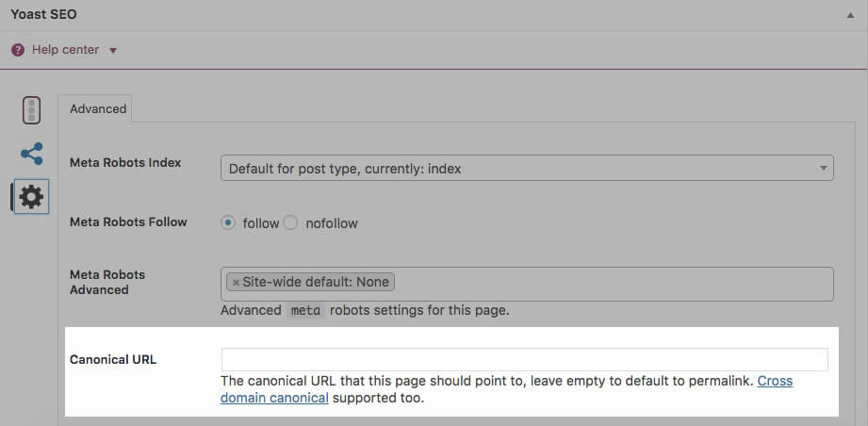
Task: Select the nofollow radio button
Action: 290,223
